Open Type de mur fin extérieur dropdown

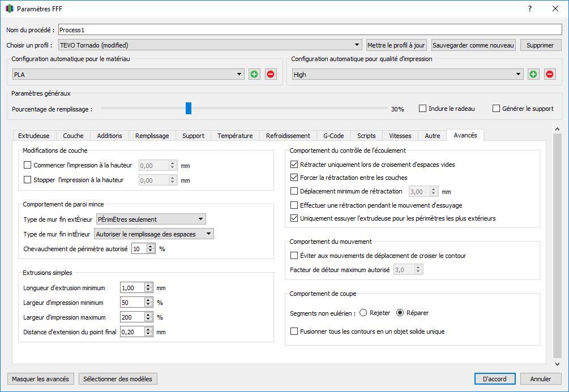(151, 219)
